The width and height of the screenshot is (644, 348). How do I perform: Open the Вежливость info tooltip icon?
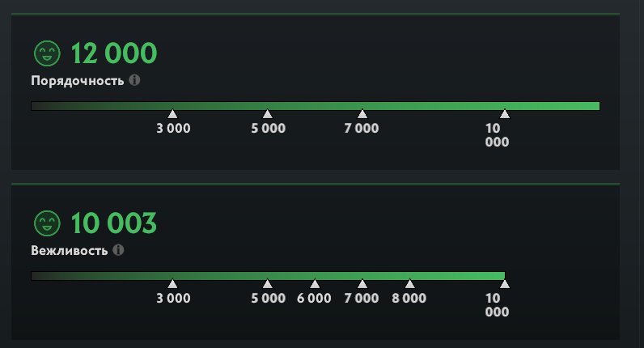point(118,250)
